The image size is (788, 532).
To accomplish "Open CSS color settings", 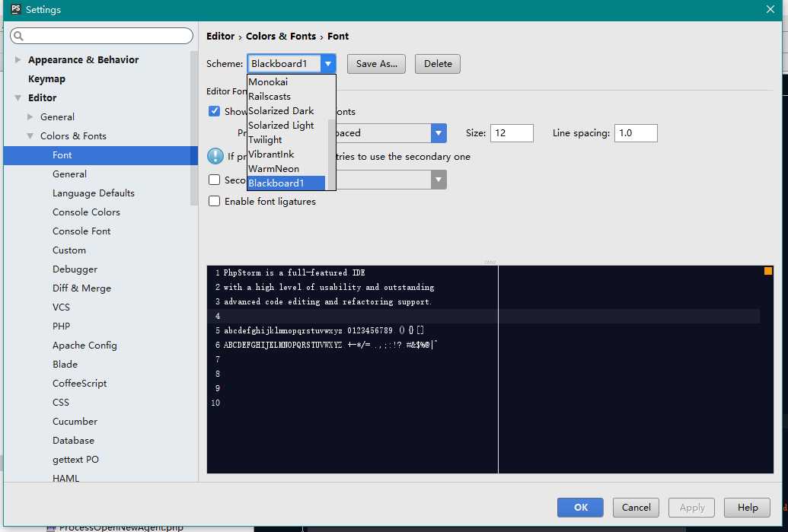I will click(x=60, y=403).
